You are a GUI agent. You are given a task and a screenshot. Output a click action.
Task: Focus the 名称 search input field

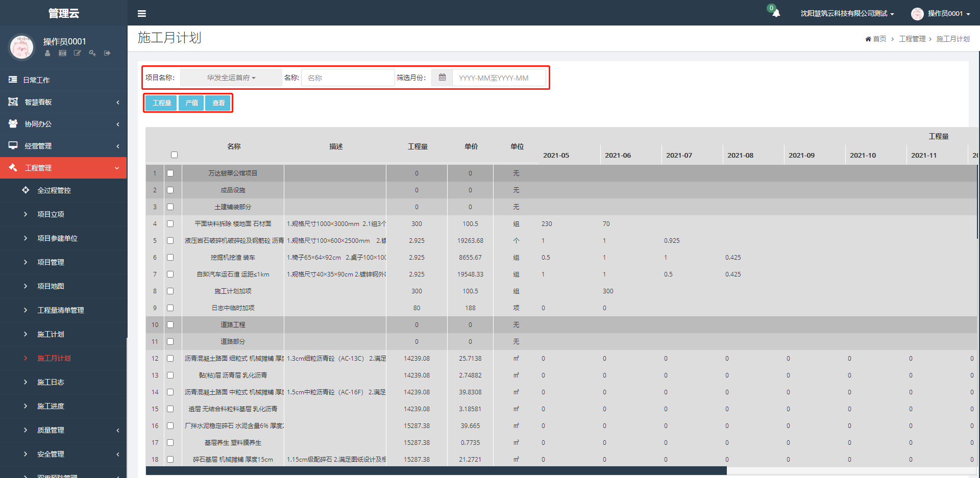point(348,78)
